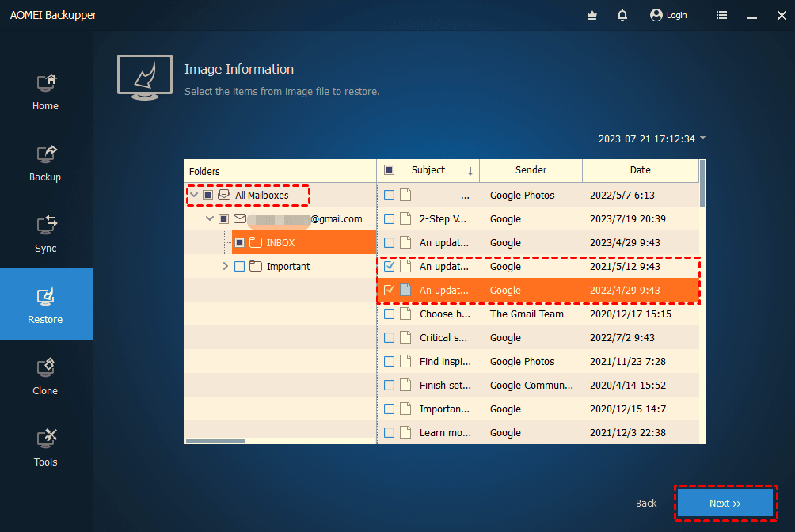Select the Clone sidebar icon
The height and width of the screenshot is (532, 795).
pyautogui.click(x=46, y=368)
